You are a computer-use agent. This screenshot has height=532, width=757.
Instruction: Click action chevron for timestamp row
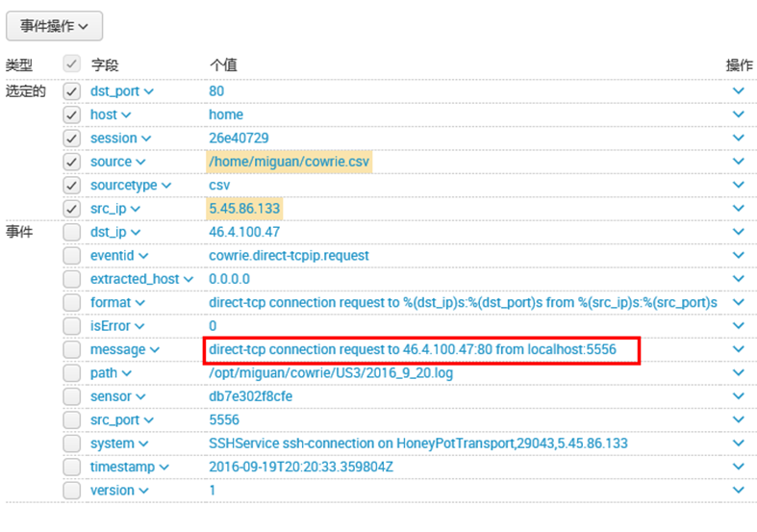(738, 468)
